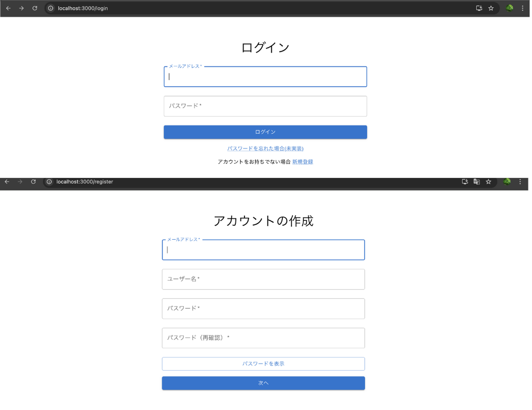Click the パスワード field on the login form
The width and height of the screenshot is (532, 410).
(265, 106)
